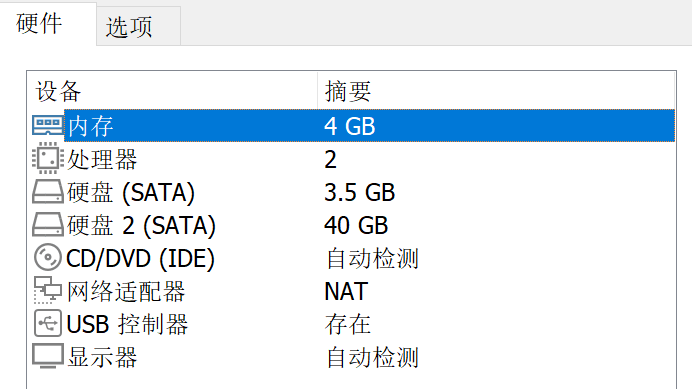Select the CD/DVD (IDE) entry

coord(354,258)
